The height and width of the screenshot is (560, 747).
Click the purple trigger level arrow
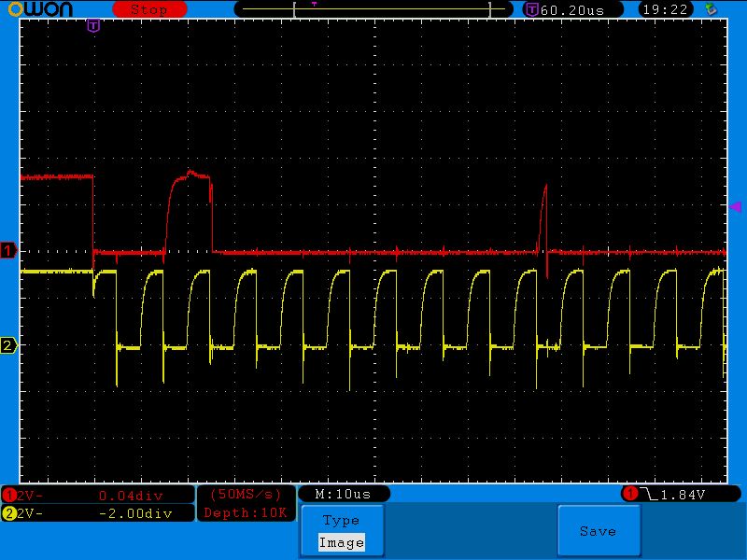[x=735, y=206]
